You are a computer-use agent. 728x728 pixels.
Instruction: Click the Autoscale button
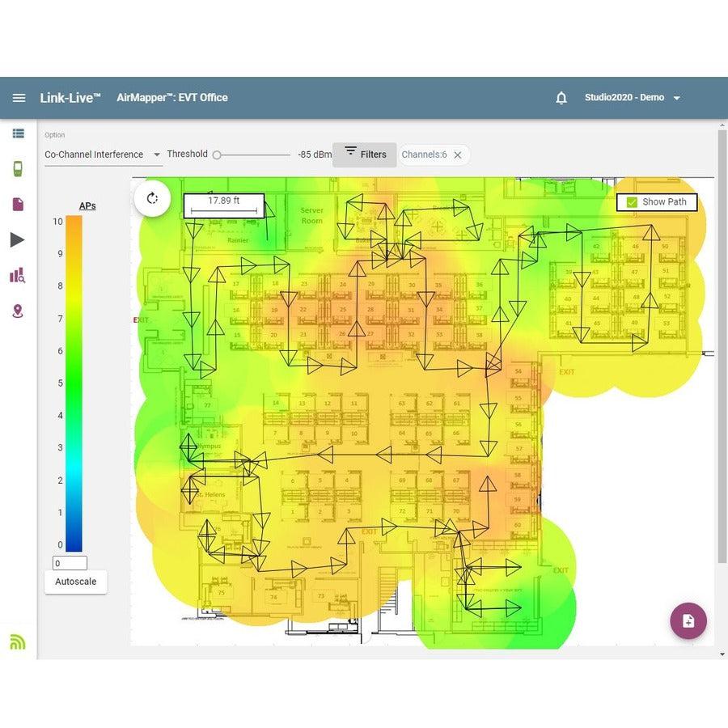point(76,582)
